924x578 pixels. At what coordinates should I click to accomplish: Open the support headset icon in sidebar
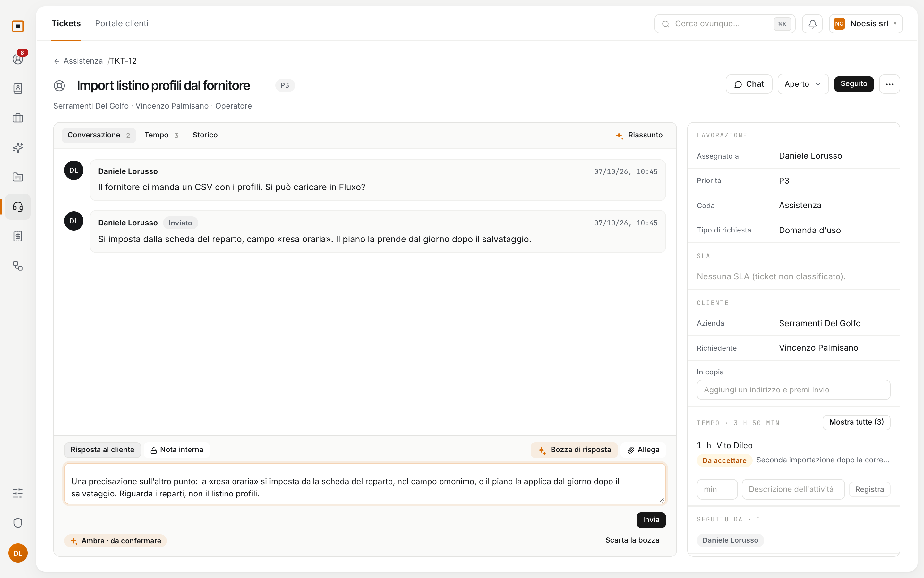coord(18,207)
